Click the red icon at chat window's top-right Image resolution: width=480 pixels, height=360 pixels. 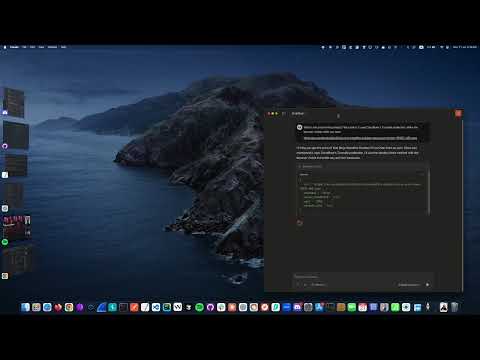[458, 114]
